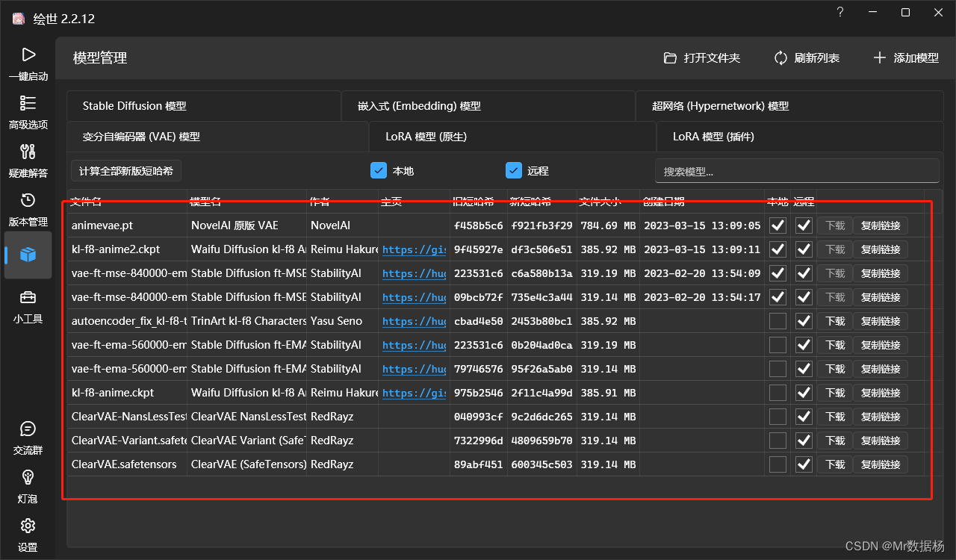Viewport: 956px width, 560px height.
Task: Click 复制链接 for animevae.pt row
Action: [x=881, y=225]
